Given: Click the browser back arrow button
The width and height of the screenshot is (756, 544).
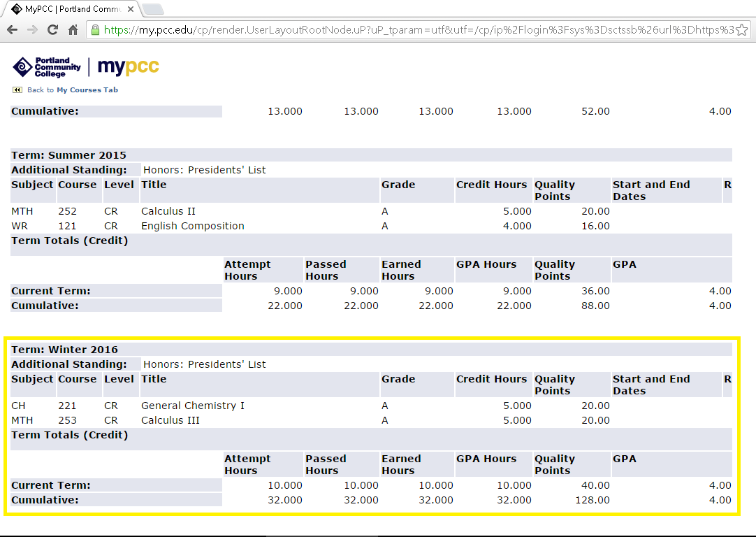Looking at the screenshot, I should tap(12, 30).
